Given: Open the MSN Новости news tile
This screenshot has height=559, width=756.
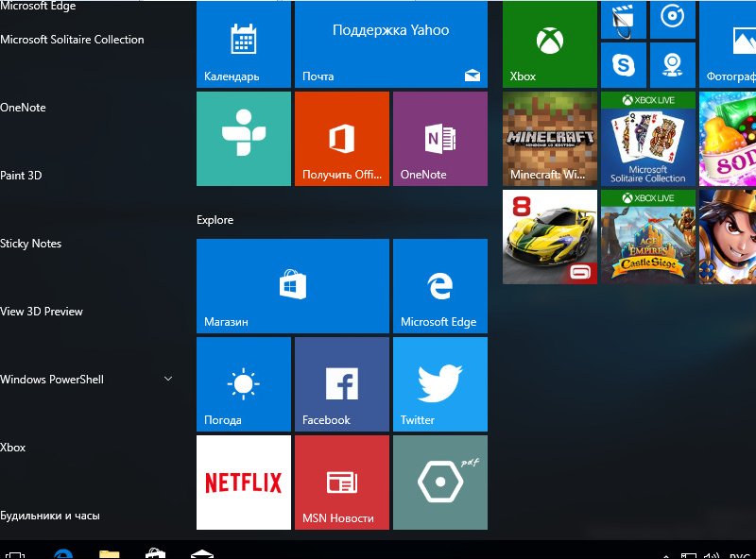Looking at the screenshot, I should click(x=342, y=483).
